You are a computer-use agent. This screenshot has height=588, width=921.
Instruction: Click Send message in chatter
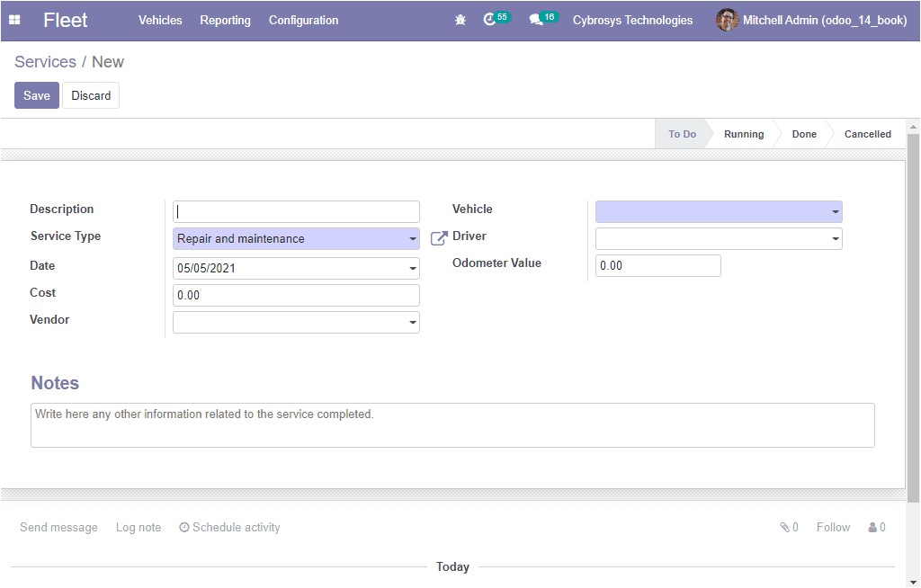(58, 528)
